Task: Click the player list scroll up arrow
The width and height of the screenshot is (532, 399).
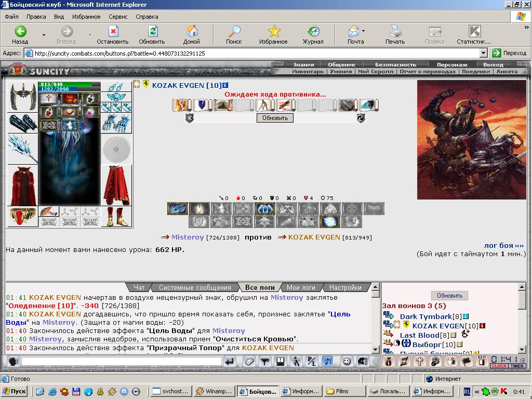Action: pyautogui.click(x=522, y=287)
